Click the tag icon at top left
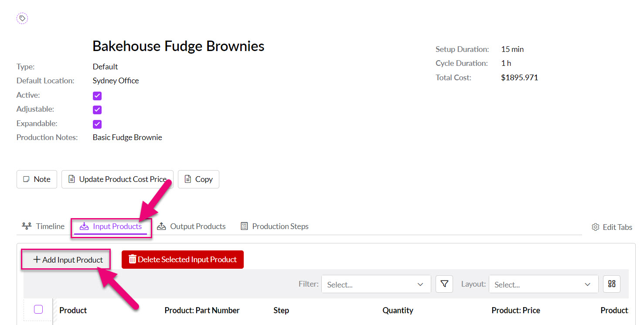The image size is (644, 325). tap(22, 18)
